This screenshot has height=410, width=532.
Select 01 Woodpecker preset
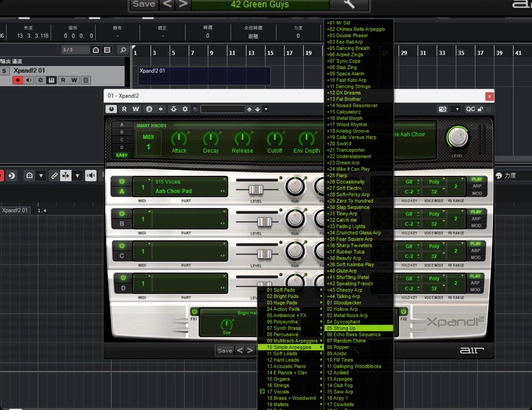pos(359,303)
